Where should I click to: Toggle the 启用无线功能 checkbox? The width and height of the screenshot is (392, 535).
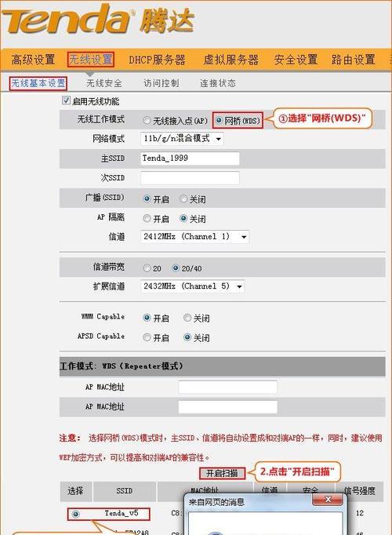pos(66,100)
